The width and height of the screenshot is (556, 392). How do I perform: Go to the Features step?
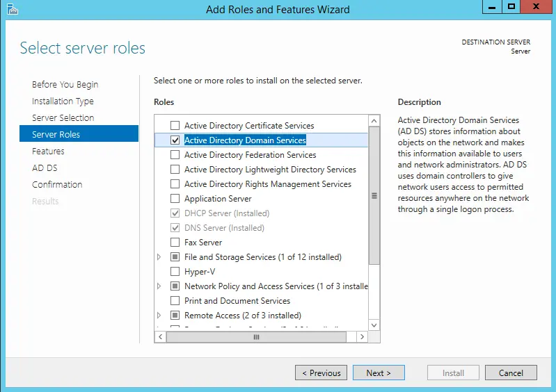click(x=48, y=152)
